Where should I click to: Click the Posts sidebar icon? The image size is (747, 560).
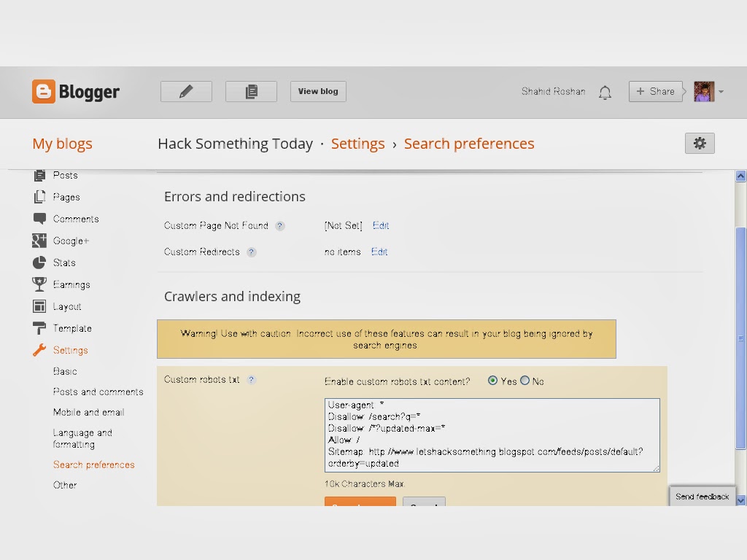39,175
